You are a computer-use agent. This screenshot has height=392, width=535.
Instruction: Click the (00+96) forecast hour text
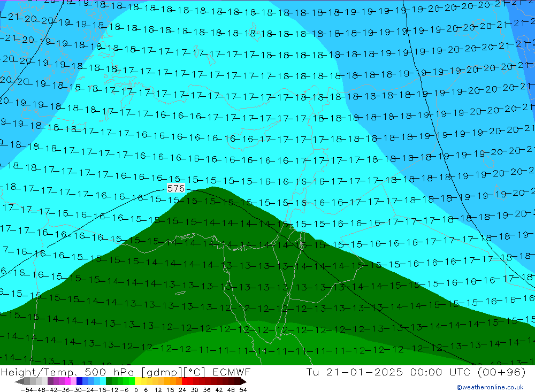(501, 372)
